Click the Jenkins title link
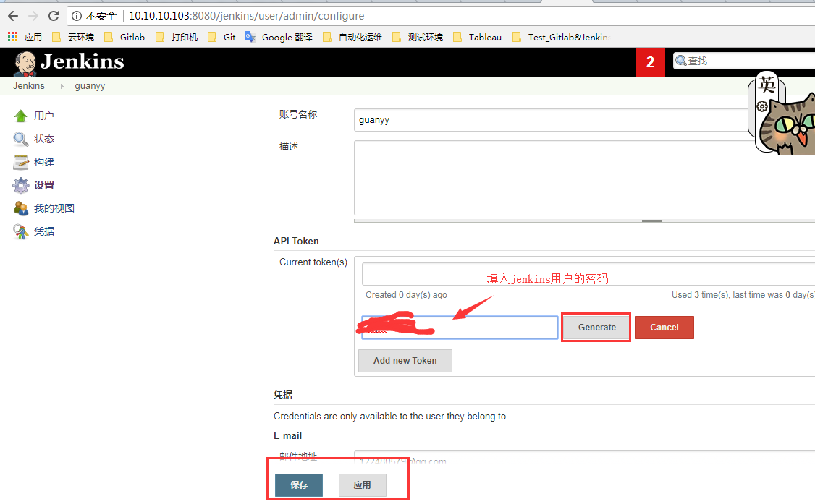 (x=82, y=61)
